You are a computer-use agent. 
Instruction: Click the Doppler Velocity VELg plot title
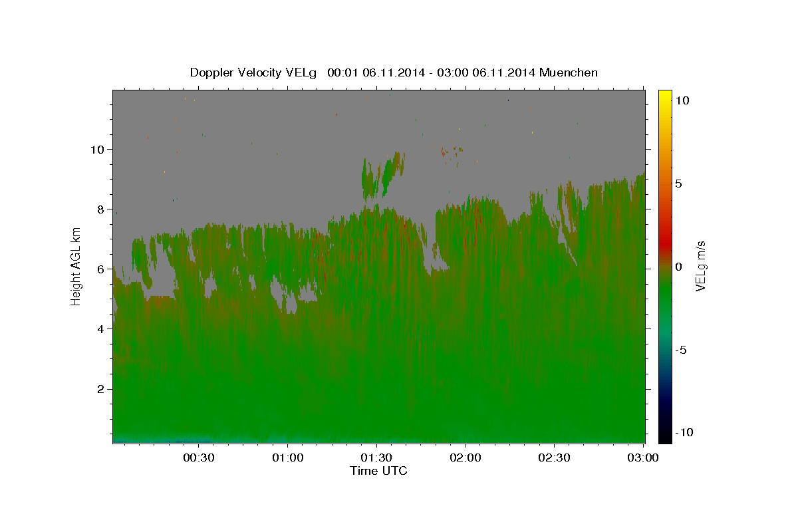click(x=394, y=72)
